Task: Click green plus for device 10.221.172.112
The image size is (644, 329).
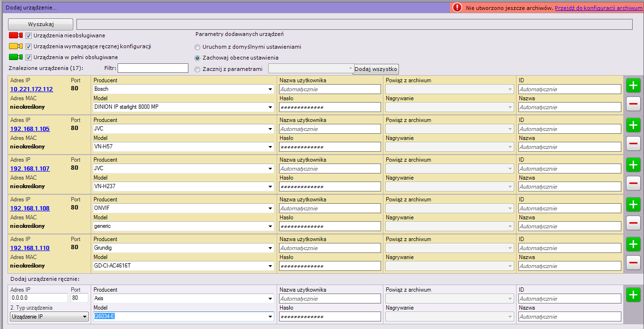Action: point(633,86)
